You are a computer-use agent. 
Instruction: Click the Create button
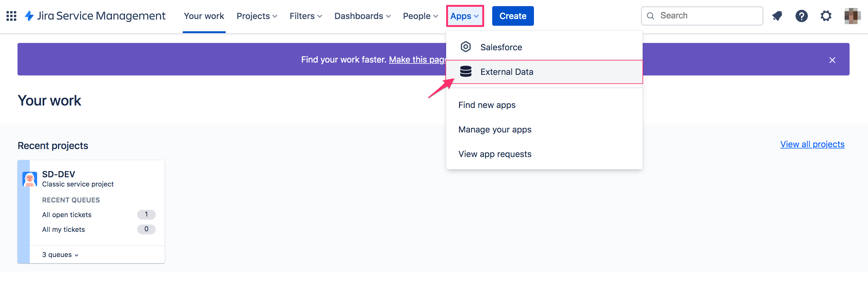(x=512, y=16)
